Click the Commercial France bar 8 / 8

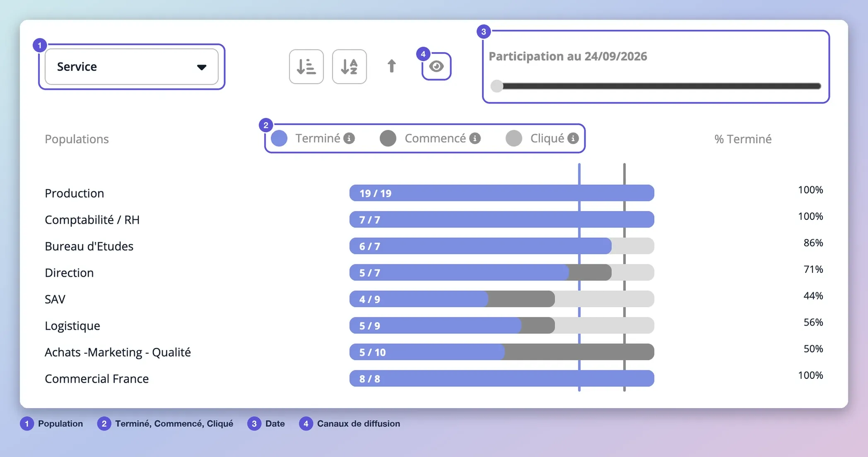pos(502,378)
